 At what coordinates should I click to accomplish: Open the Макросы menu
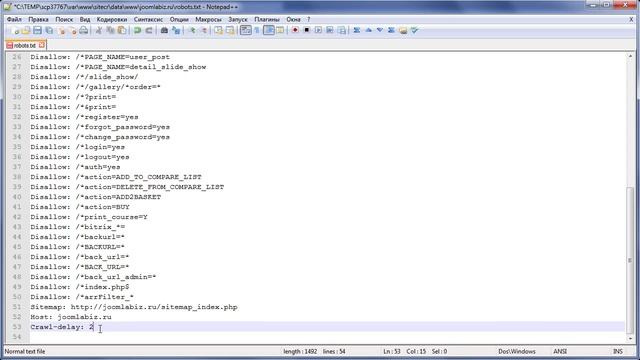pyautogui.click(x=208, y=19)
